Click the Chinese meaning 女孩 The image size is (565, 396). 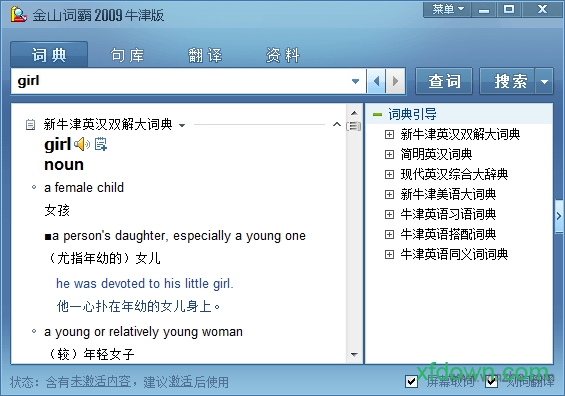point(57,210)
